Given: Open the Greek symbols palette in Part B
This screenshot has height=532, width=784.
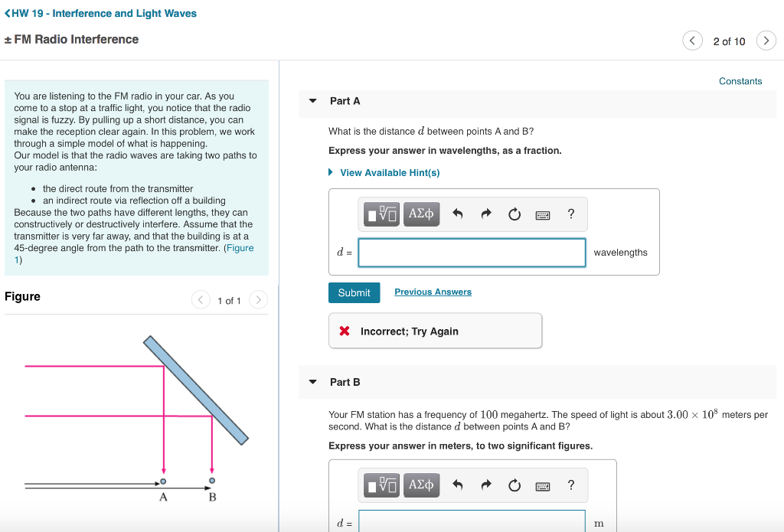Looking at the screenshot, I should coord(420,485).
